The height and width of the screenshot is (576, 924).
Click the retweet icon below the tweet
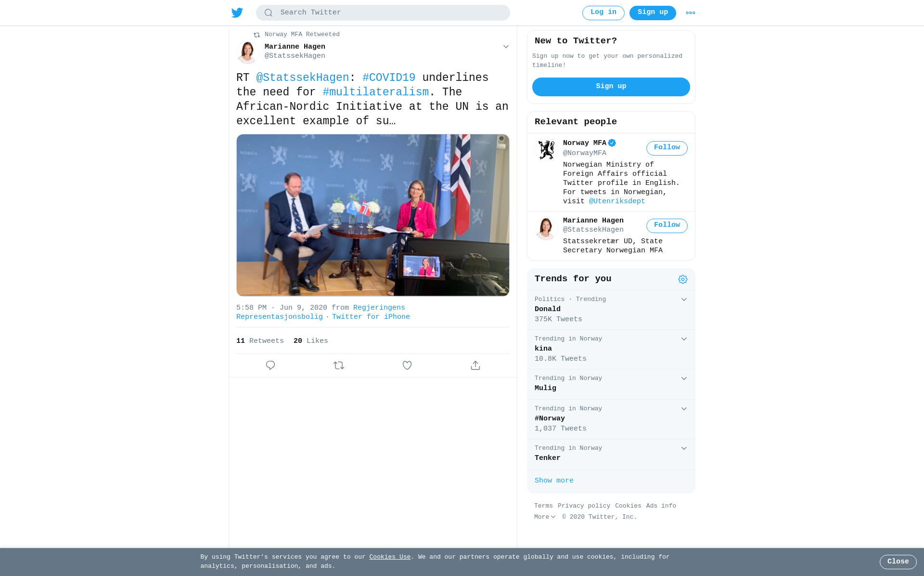click(339, 366)
